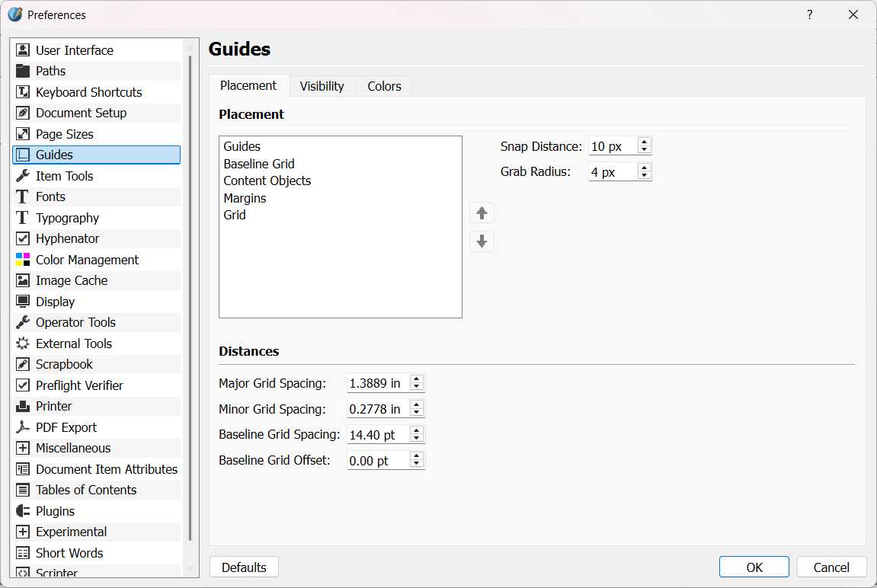Screen dimensions: 877x588
Task: Open the Plugins preferences section
Action: point(55,511)
